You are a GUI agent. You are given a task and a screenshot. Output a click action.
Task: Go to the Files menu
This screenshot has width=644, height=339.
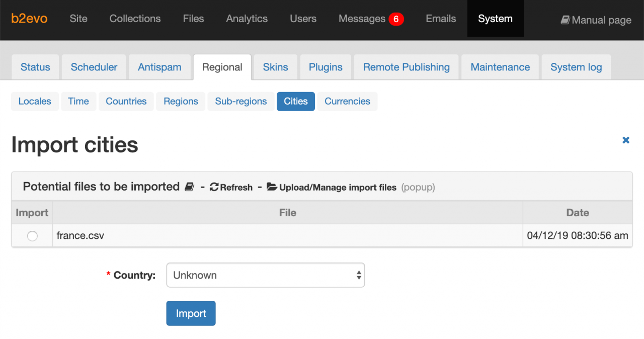tap(194, 19)
